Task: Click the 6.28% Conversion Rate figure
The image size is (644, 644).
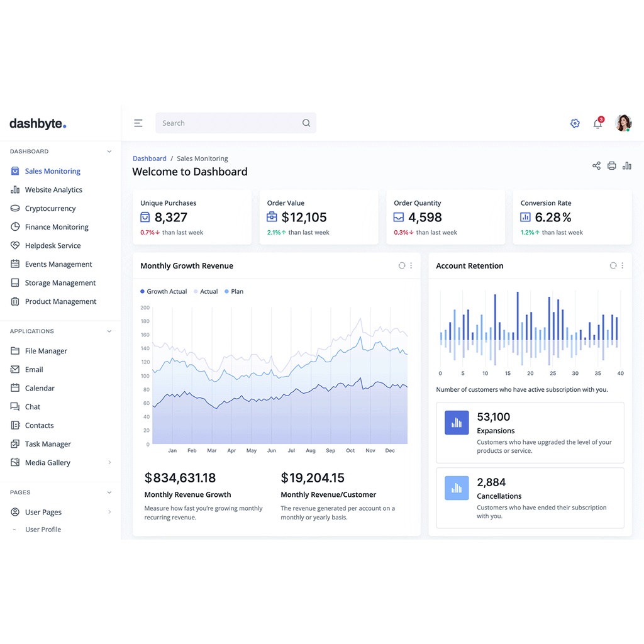Action: pos(553,217)
